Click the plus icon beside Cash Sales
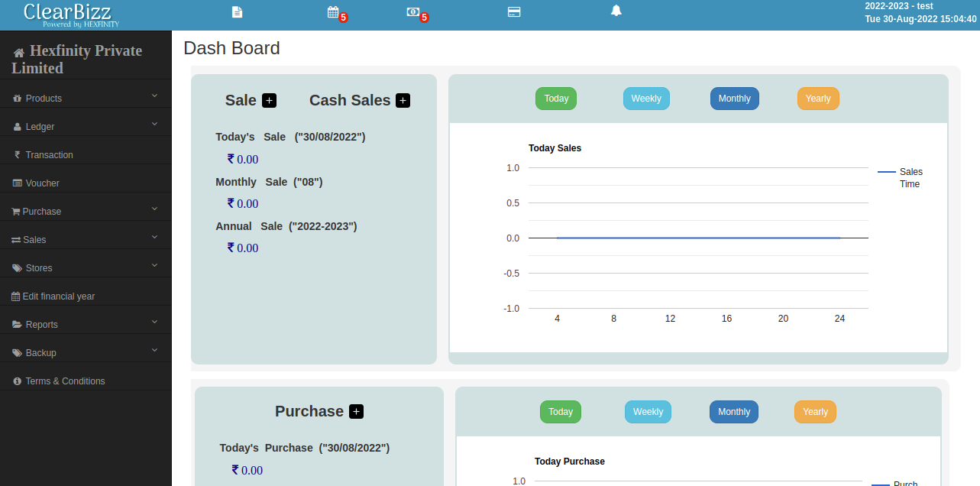 tap(403, 101)
